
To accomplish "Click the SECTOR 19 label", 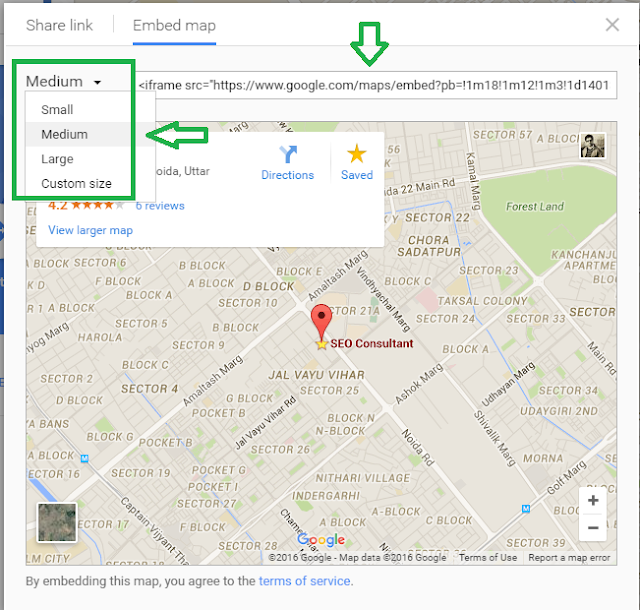I will pos(141,473).
